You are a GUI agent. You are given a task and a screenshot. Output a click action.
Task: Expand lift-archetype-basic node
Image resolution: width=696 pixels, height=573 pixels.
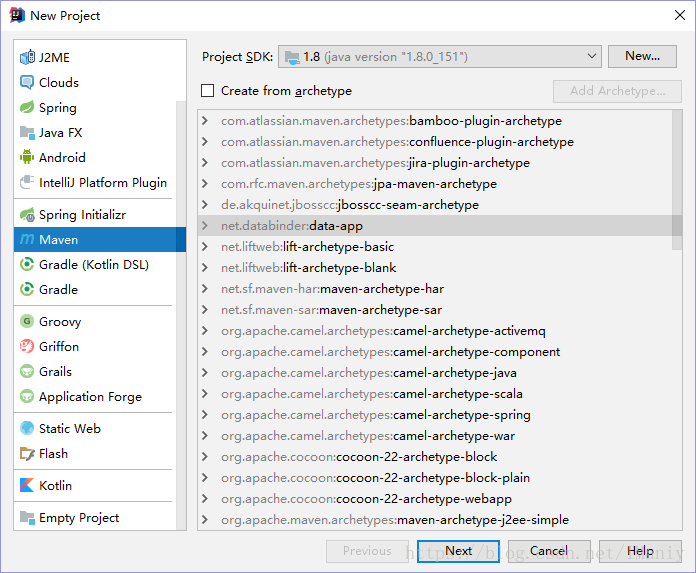tap(205, 247)
